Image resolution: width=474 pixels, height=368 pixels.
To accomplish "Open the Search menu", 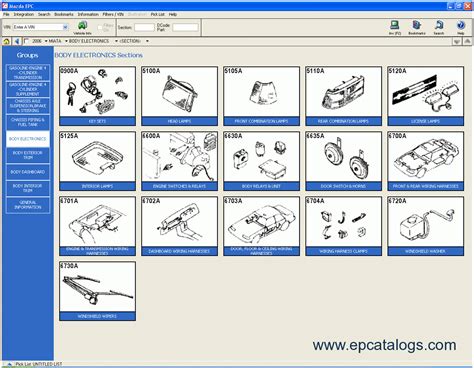I will (x=44, y=14).
